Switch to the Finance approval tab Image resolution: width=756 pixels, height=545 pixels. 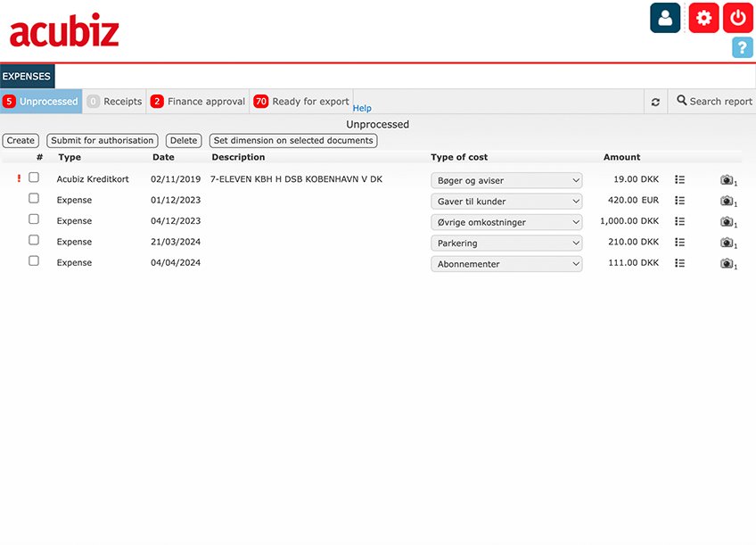click(198, 102)
